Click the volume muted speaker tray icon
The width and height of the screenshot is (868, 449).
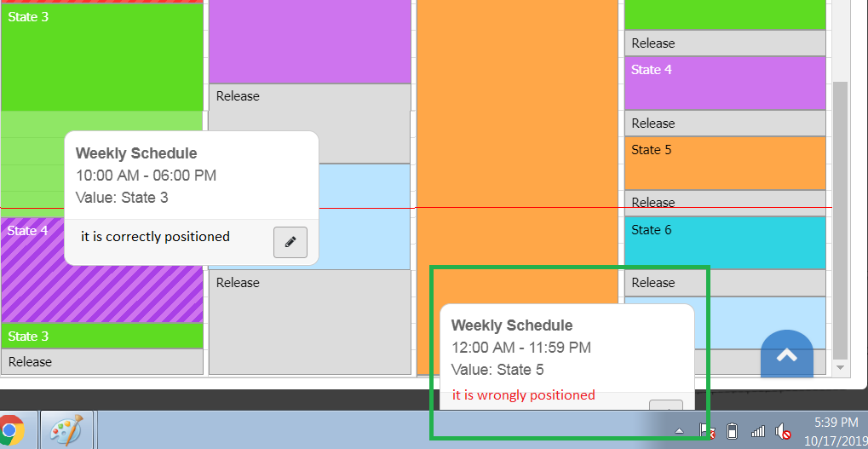[782, 431]
